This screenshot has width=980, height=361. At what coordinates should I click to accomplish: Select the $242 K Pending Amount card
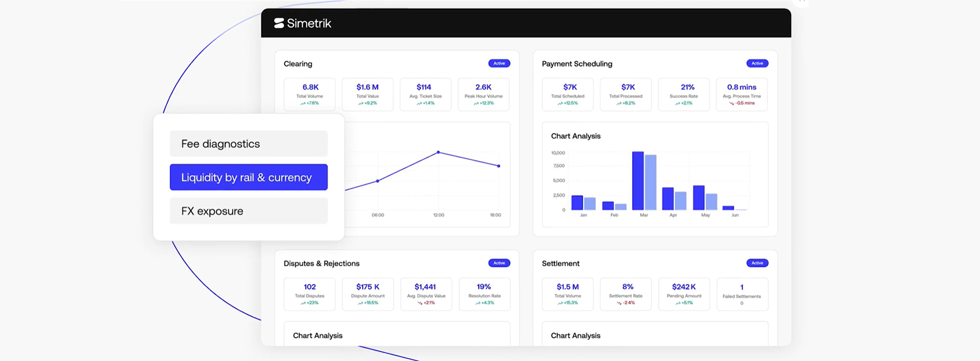(683, 294)
